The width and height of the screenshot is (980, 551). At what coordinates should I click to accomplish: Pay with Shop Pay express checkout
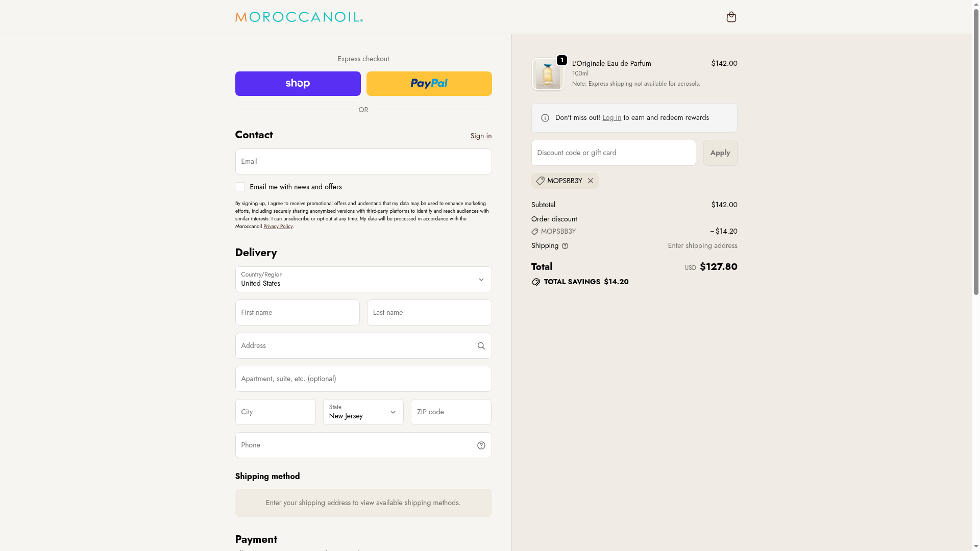pyautogui.click(x=298, y=84)
